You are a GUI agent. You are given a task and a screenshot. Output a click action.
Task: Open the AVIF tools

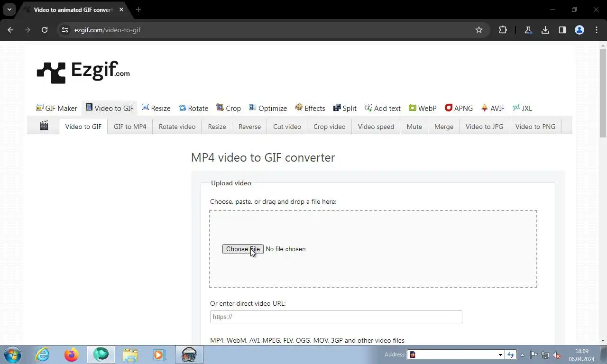click(x=493, y=108)
